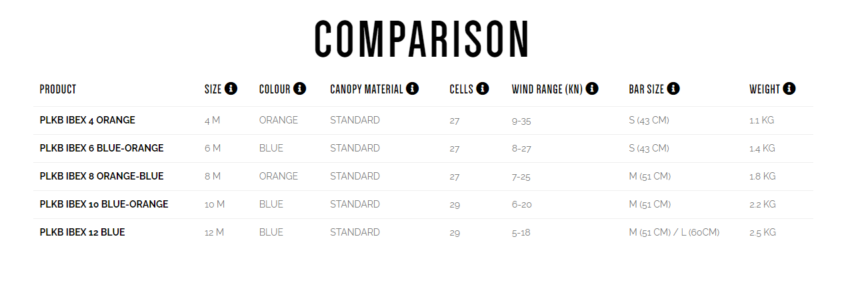This screenshot has height=285, width=868.
Task: Click the Product column header
Action: (58, 89)
